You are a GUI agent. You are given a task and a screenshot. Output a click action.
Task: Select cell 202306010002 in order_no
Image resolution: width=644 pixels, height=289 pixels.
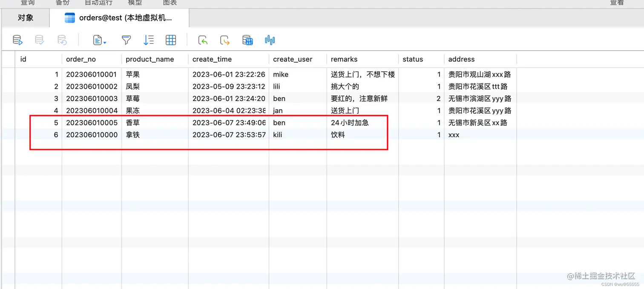pyautogui.click(x=92, y=87)
